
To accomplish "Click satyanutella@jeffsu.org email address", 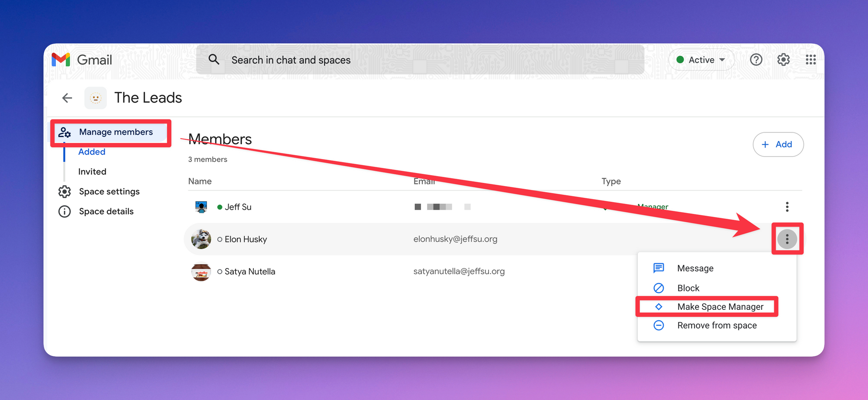I will 459,271.
